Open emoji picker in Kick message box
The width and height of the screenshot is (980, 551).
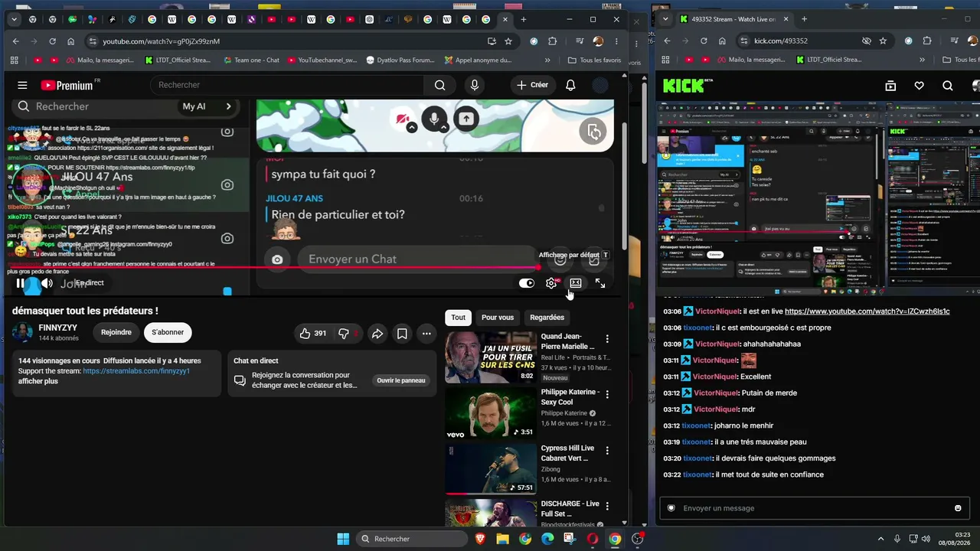click(958, 508)
